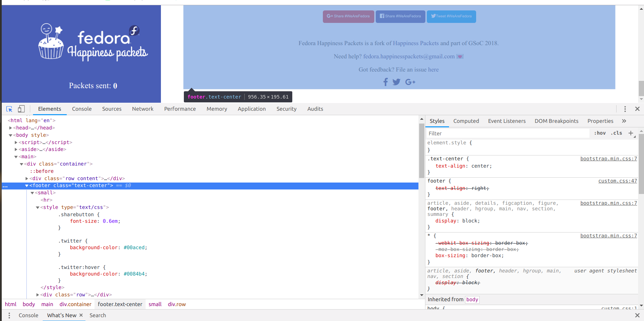Viewport: 644px width, 321px height.
Task: Click the Twitter footer icon
Action: [x=397, y=82]
